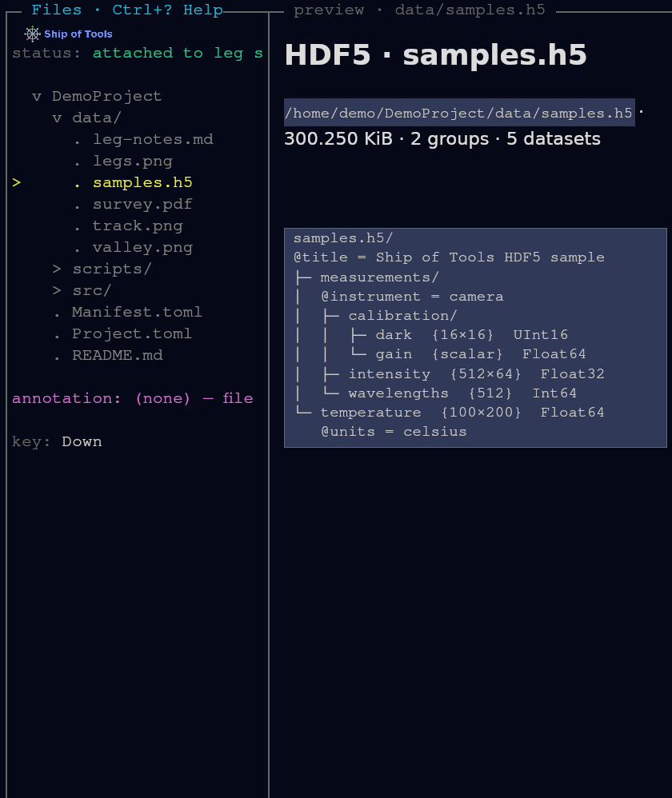Open survey.pdf in the file tree
Image resolution: width=672 pixels, height=798 pixels.
142,205
